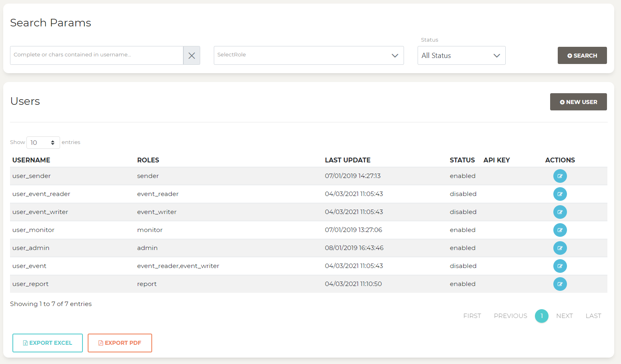
Task: Select the user_monitor username cell
Action: point(33,230)
